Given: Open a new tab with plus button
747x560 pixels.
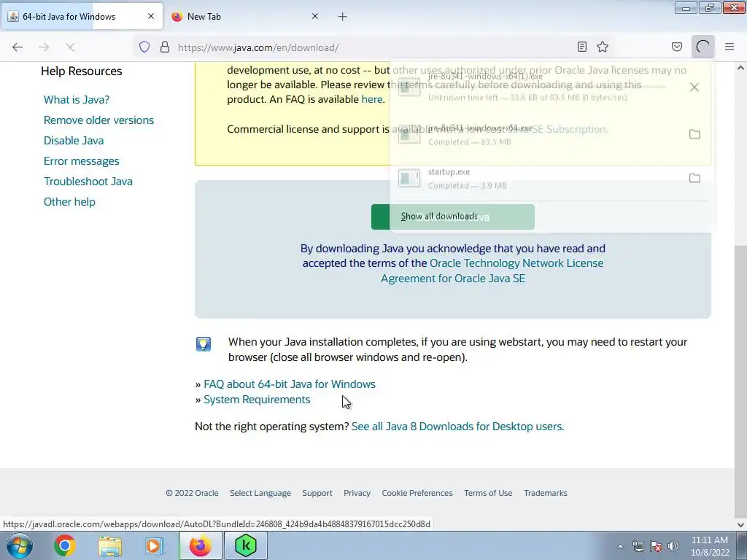Looking at the screenshot, I should (343, 17).
